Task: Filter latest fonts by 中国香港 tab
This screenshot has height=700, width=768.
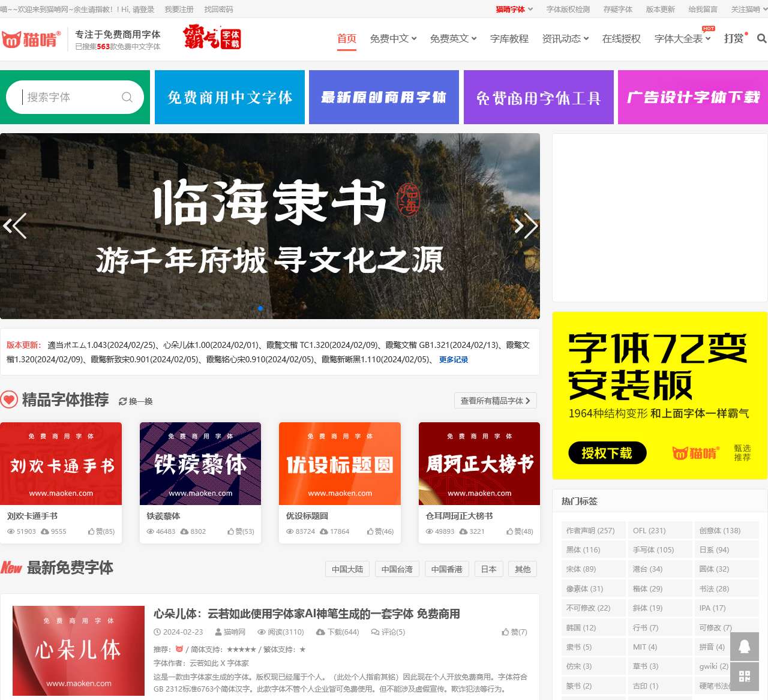Action: (447, 569)
